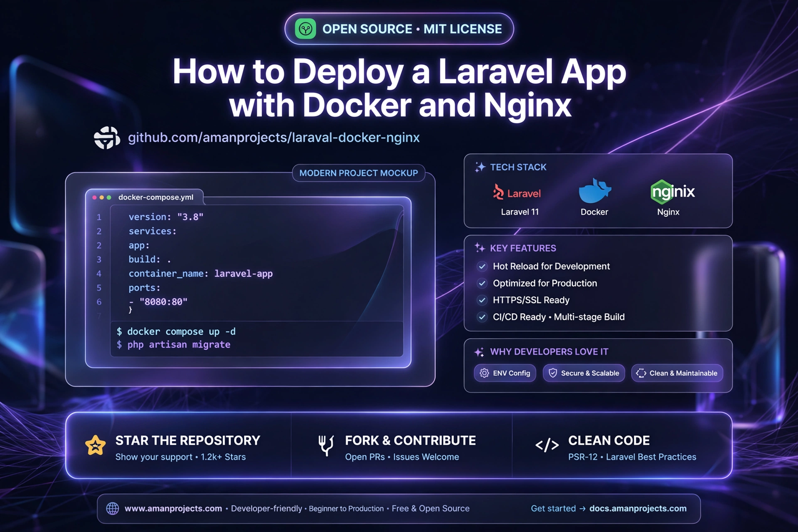Viewport: 798px width, 532px height.
Task: Click the '$ docker compose up -d' command
Action: coord(176,331)
